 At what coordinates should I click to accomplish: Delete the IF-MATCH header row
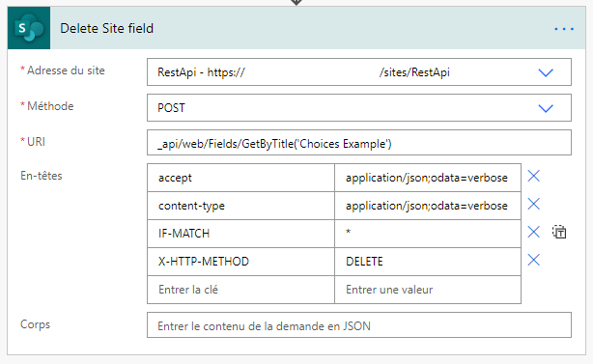pos(534,232)
